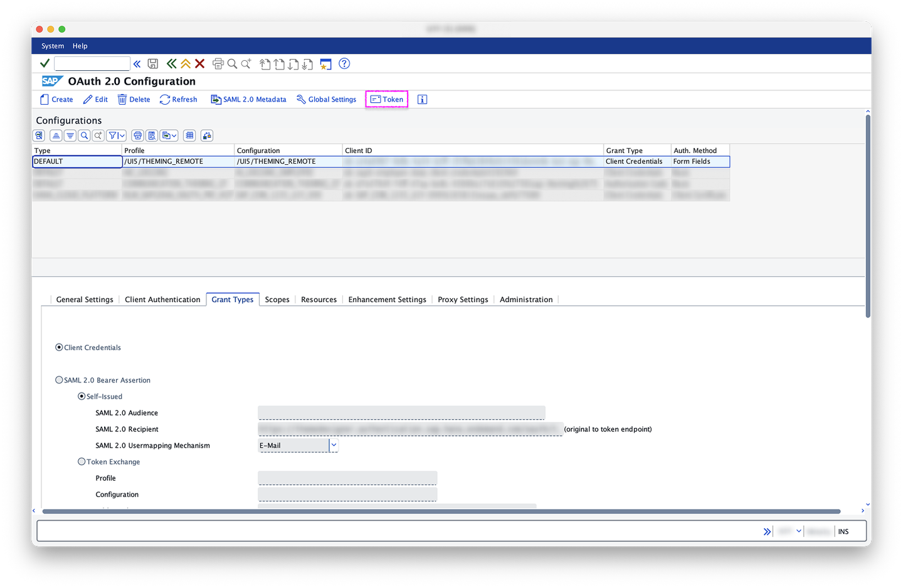The image size is (903, 588).
Task: Click the Find Next magnifier-plus icon in system toolbar
Action: [246, 63]
